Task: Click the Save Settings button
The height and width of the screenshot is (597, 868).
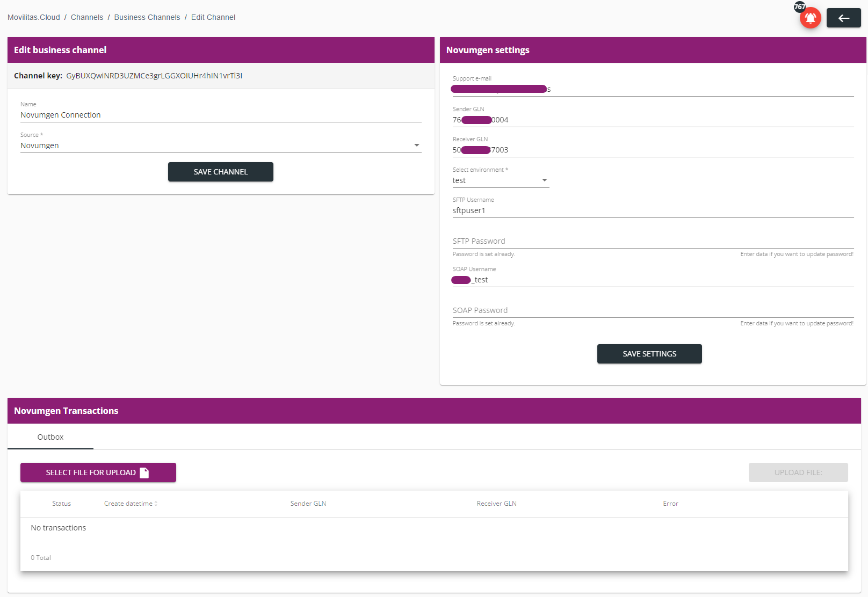Action: (x=649, y=354)
